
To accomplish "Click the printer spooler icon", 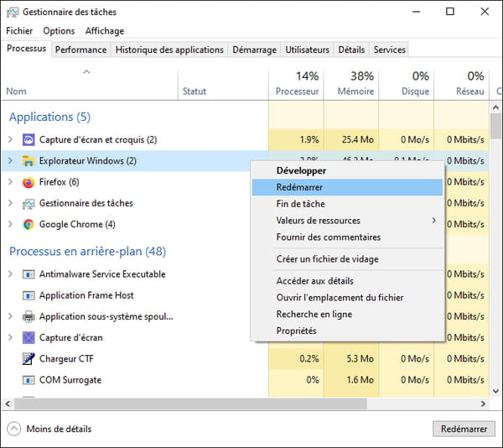I will tap(29, 317).
